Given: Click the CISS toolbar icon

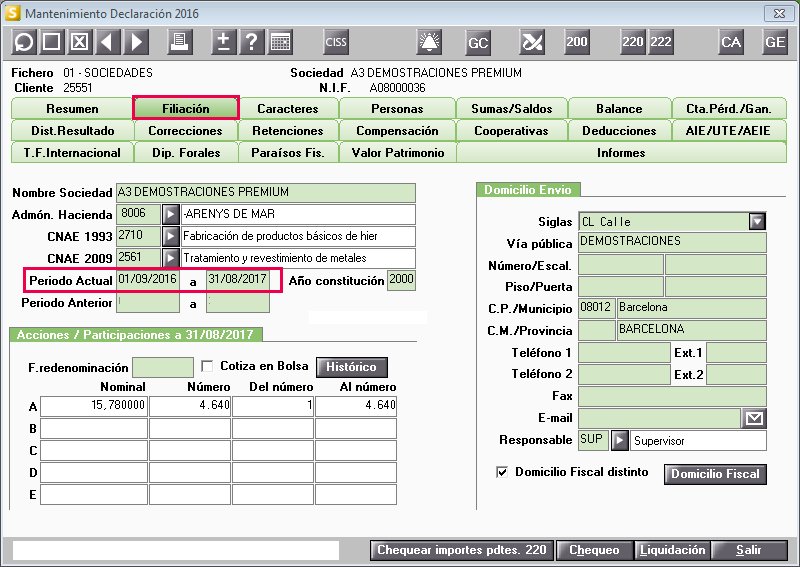Looking at the screenshot, I should click(336, 42).
